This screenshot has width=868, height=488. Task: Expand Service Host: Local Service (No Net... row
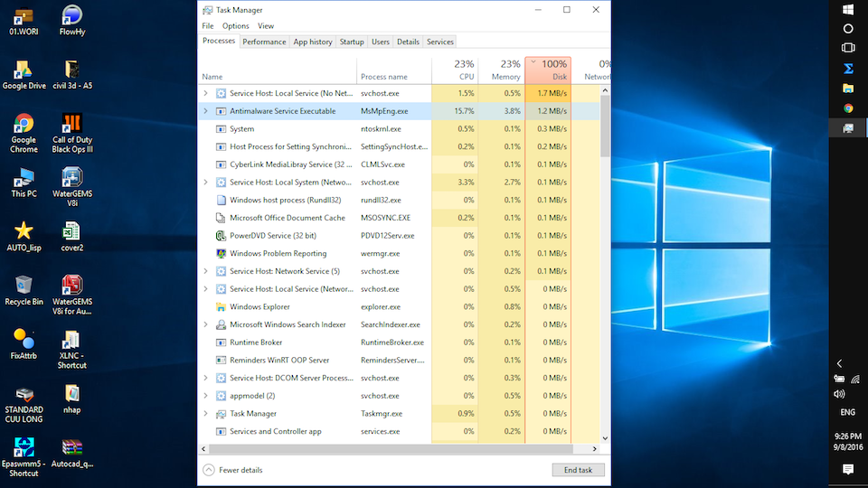(205, 93)
